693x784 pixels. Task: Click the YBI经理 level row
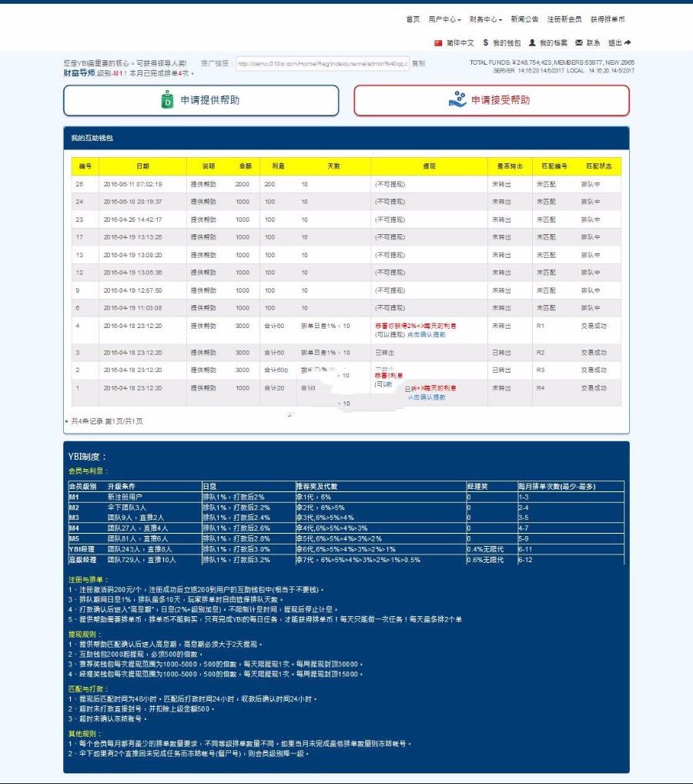346,550
